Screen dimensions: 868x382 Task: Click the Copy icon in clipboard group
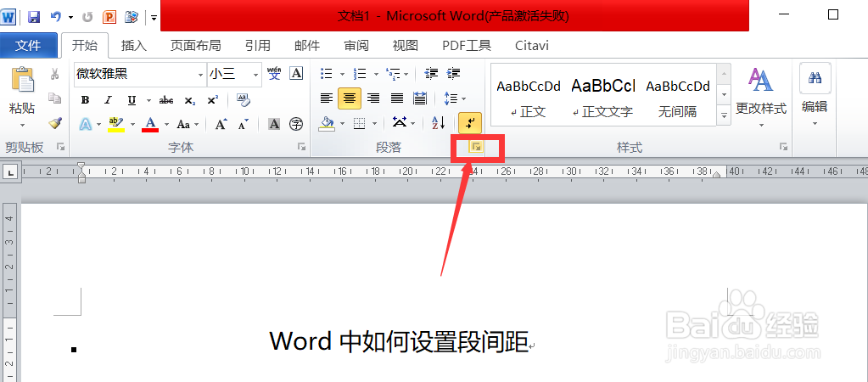pos(55,98)
